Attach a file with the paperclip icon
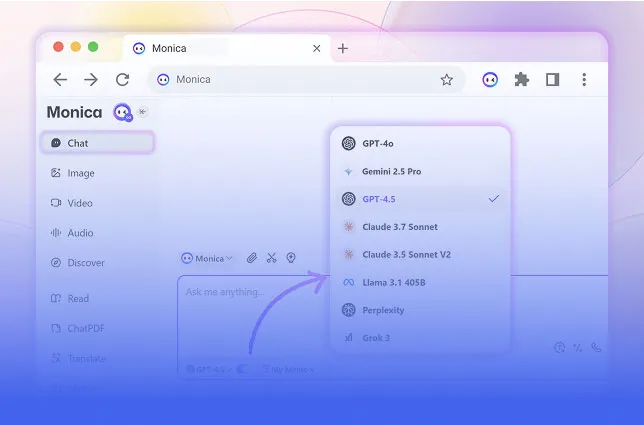The height and width of the screenshot is (425, 644). pyautogui.click(x=252, y=258)
